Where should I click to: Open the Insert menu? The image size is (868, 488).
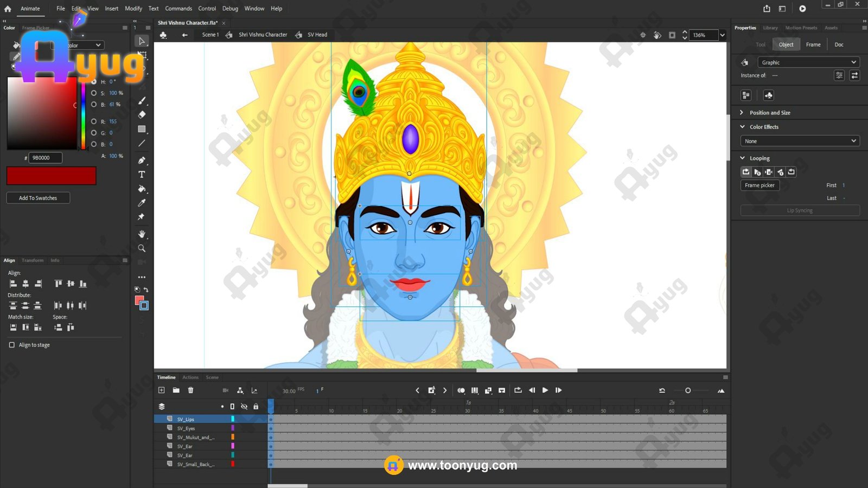(112, 9)
